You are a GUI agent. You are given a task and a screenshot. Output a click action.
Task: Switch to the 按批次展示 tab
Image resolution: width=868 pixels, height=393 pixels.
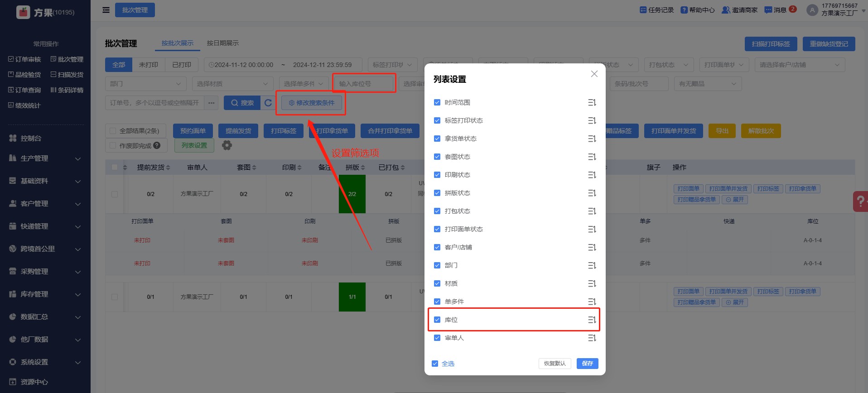(178, 43)
